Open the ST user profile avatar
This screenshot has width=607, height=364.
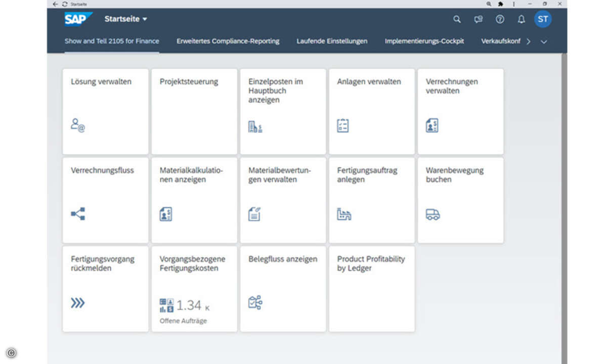tap(543, 19)
